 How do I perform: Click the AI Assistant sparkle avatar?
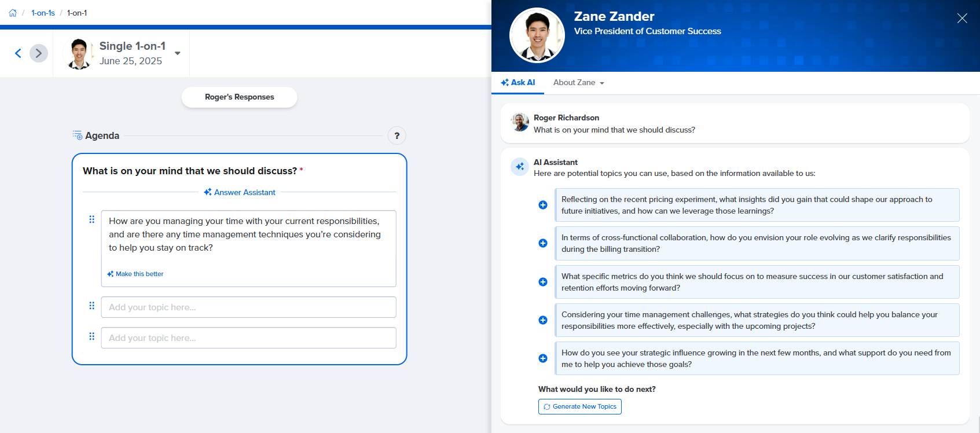(520, 167)
